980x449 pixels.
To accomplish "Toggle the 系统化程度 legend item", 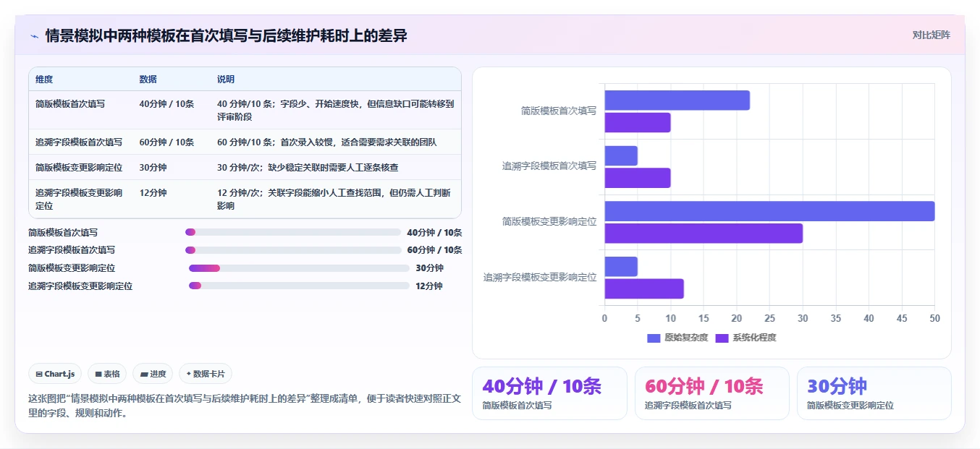I will 745,338.
